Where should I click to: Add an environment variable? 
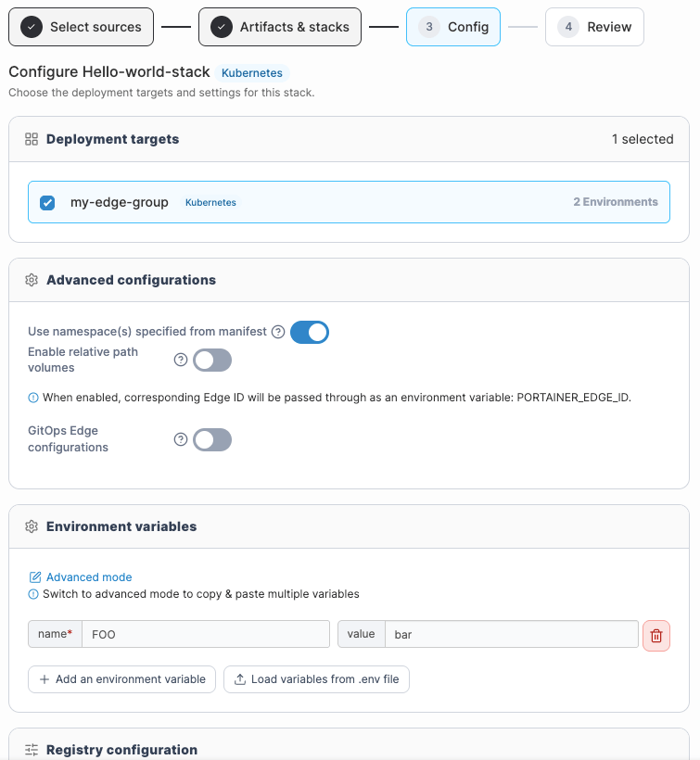pos(121,679)
